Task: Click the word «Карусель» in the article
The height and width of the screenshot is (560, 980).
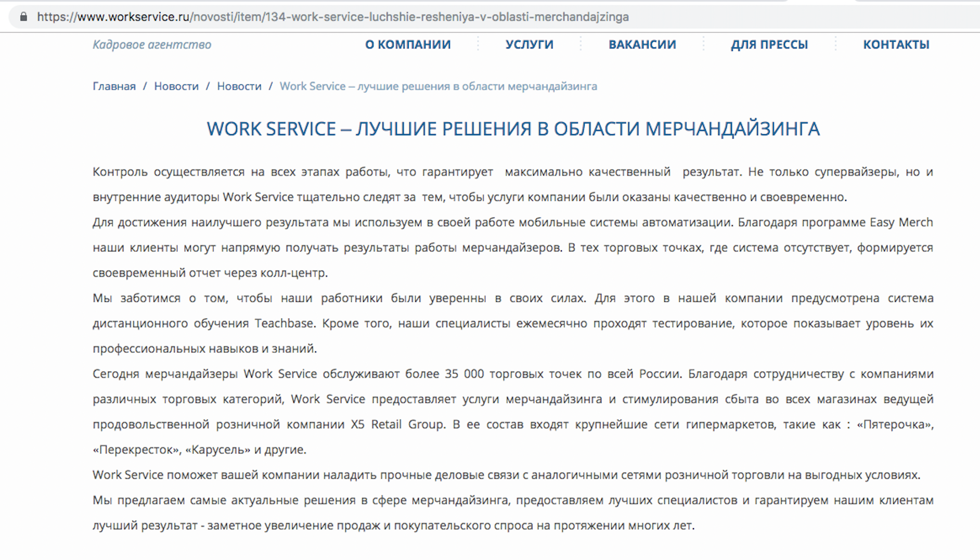Action: tap(218, 450)
